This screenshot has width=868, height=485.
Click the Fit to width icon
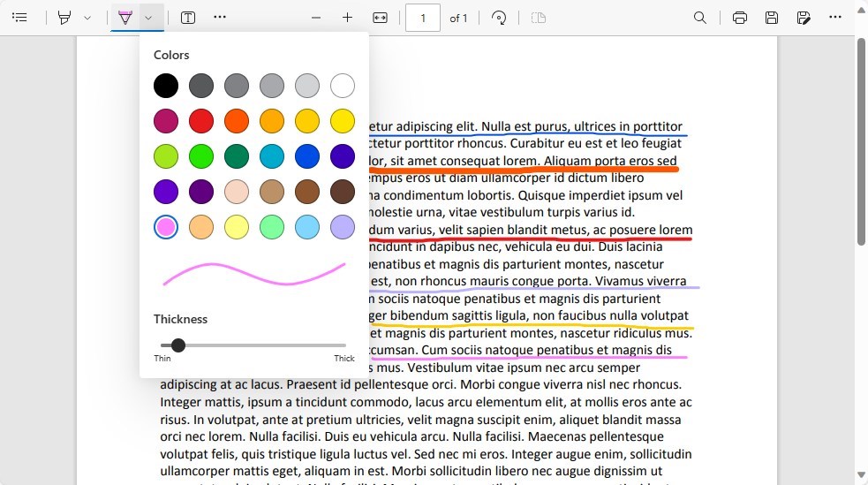tap(380, 18)
